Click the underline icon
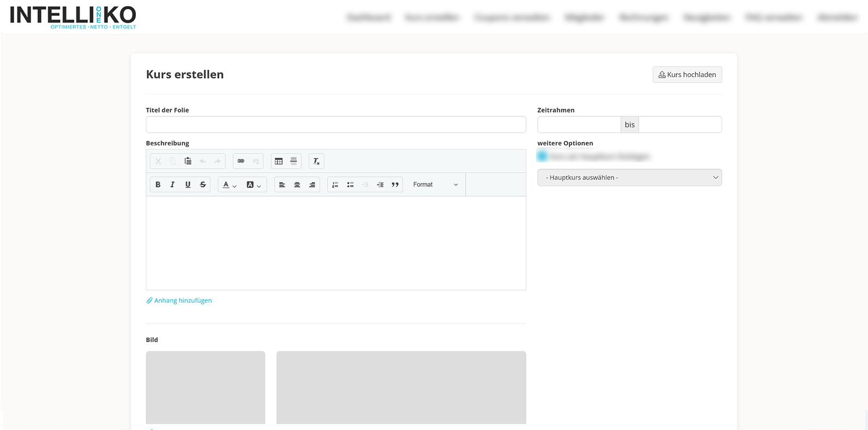The height and width of the screenshot is (430, 868). pos(188,185)
